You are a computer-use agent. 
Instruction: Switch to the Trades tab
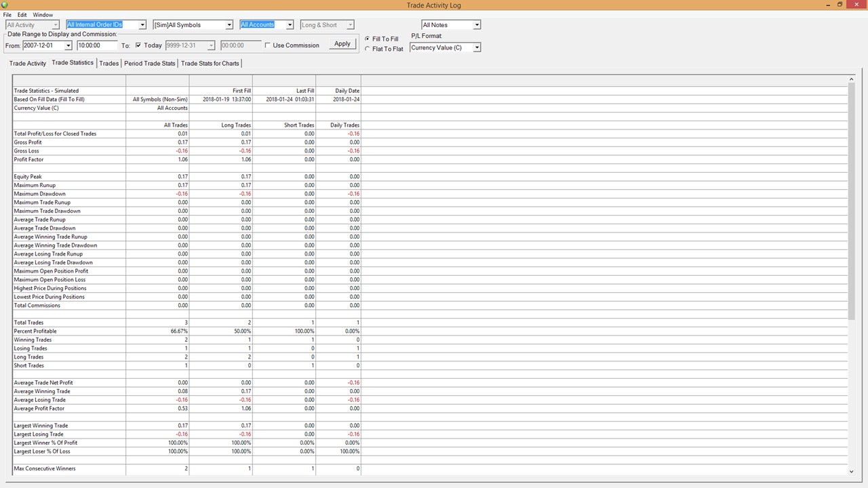click(109, 63)
